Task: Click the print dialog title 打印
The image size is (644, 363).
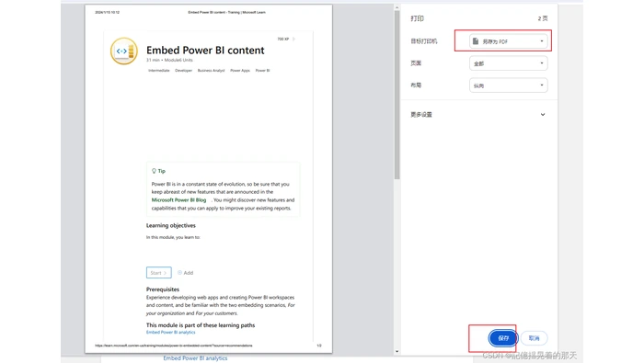Action: pyautogui.click(x=418, y=18)
